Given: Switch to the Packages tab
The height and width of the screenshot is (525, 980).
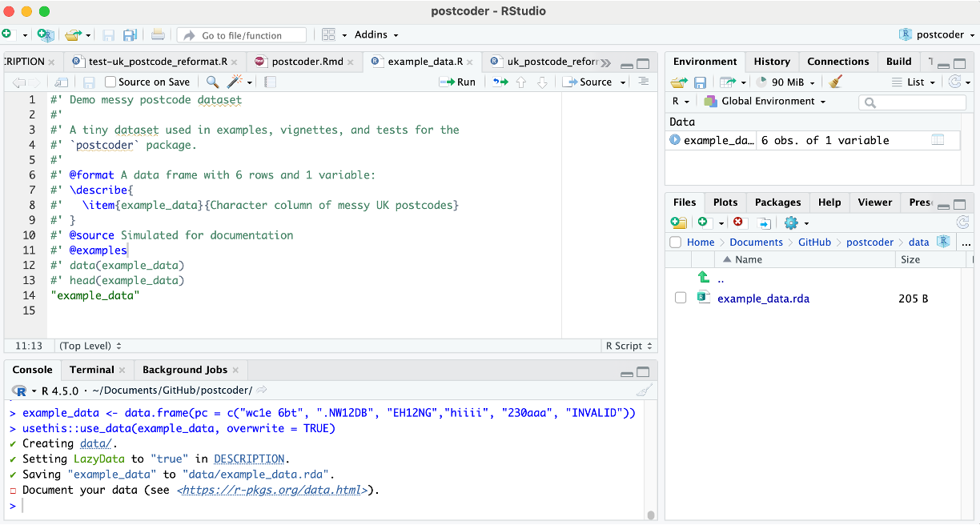Looking at the screenshot, I should 777,202.
